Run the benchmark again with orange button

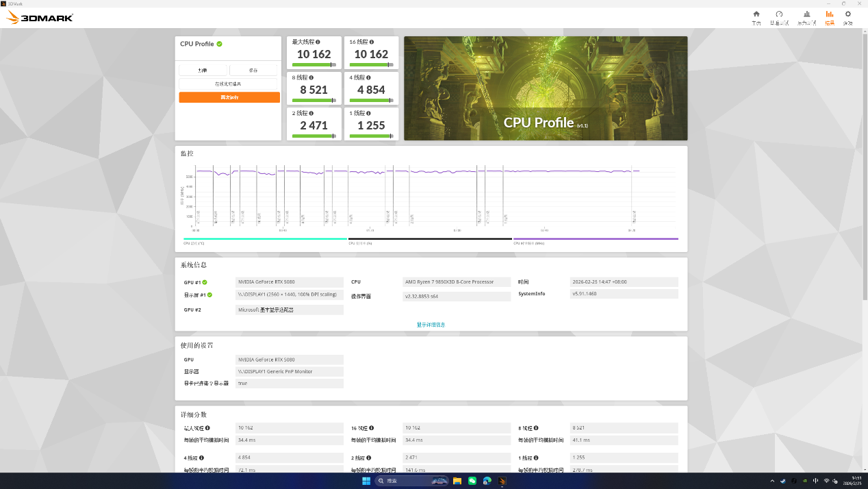coord(229,97)
